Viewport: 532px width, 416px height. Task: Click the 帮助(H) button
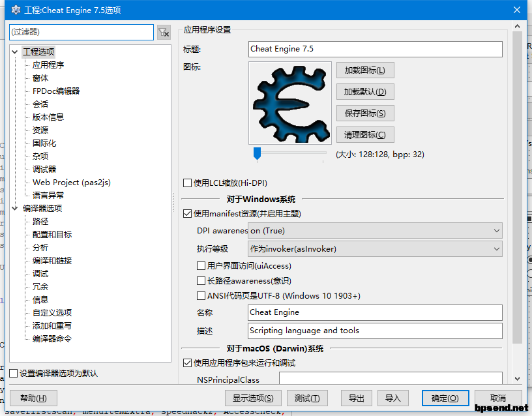[34, 398]
